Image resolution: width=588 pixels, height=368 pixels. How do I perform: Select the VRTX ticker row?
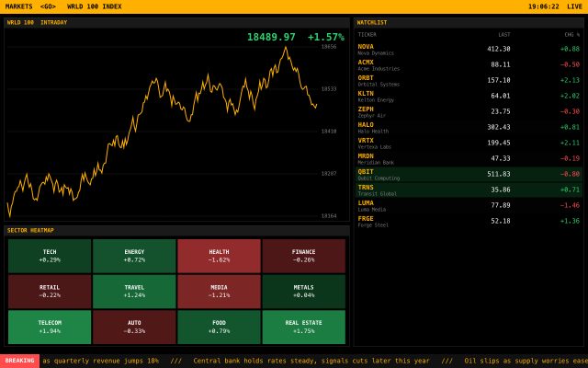tap(469, 144)
